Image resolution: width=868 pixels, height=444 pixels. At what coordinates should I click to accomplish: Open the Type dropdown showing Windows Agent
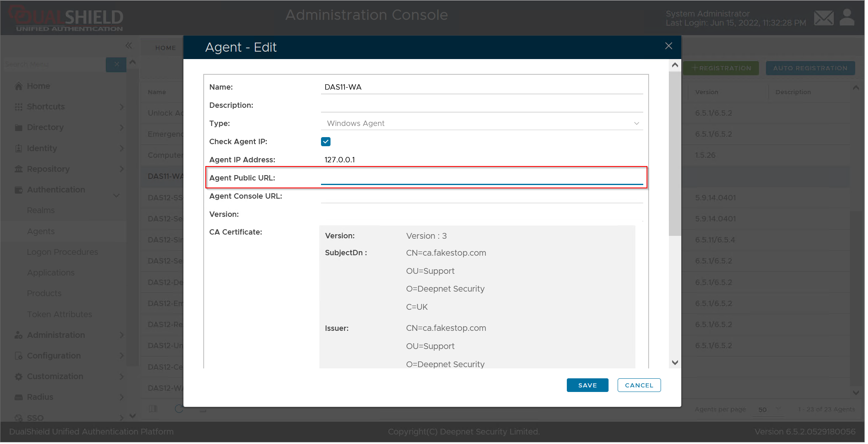tap(481, 123)
